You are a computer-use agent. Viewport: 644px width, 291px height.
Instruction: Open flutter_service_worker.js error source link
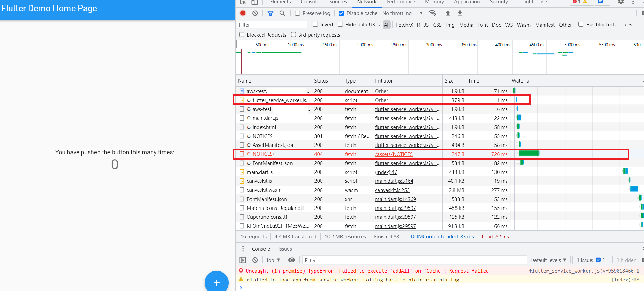click(x=584, y=271)
